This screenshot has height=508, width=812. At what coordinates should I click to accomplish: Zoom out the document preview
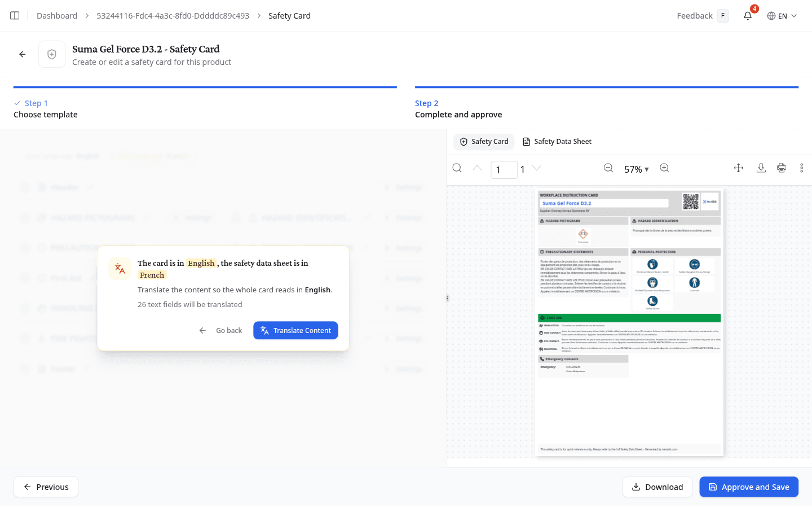608,168
